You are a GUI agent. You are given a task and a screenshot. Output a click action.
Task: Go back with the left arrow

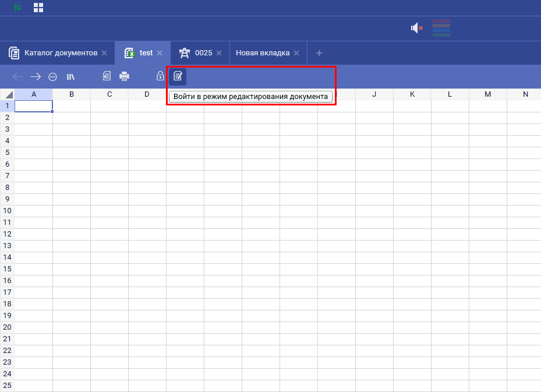coord(18,76)
